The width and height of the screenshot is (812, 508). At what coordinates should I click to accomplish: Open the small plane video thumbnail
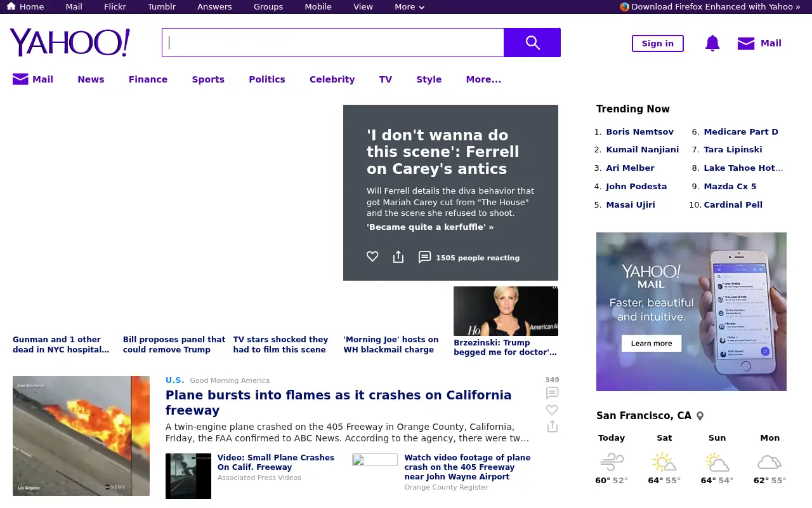[188, 476]
